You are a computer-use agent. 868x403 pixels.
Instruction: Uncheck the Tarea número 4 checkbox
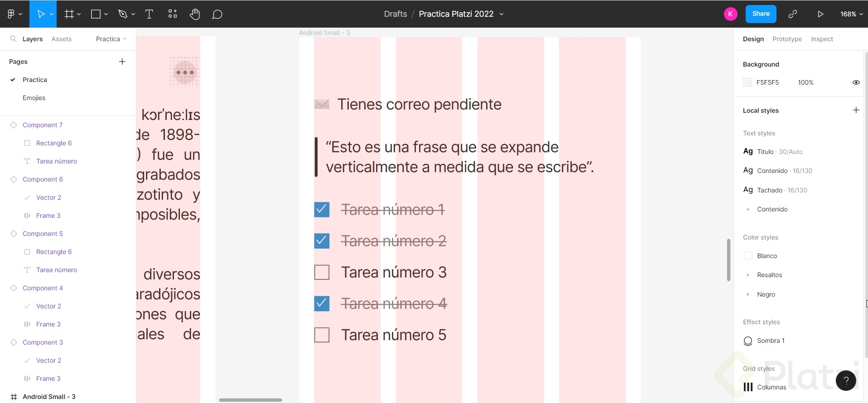click(322, 303)
